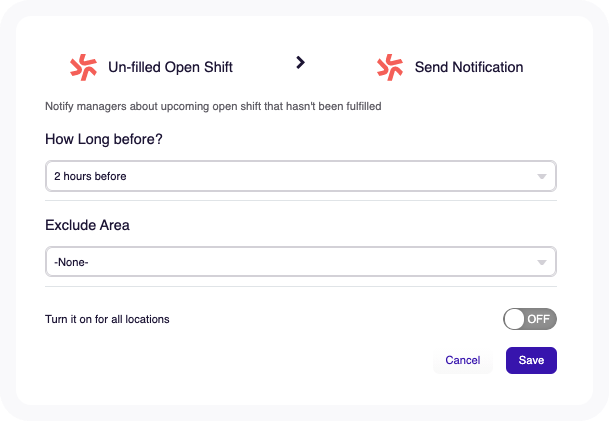The image size is (609, 421).
Task: Click 'Turn it on for all locations' label
Action: (107, 319)
